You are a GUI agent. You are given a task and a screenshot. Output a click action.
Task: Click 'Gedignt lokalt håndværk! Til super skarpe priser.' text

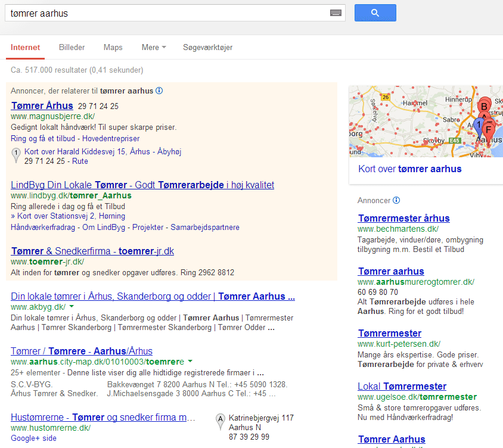tap(94, 127)
